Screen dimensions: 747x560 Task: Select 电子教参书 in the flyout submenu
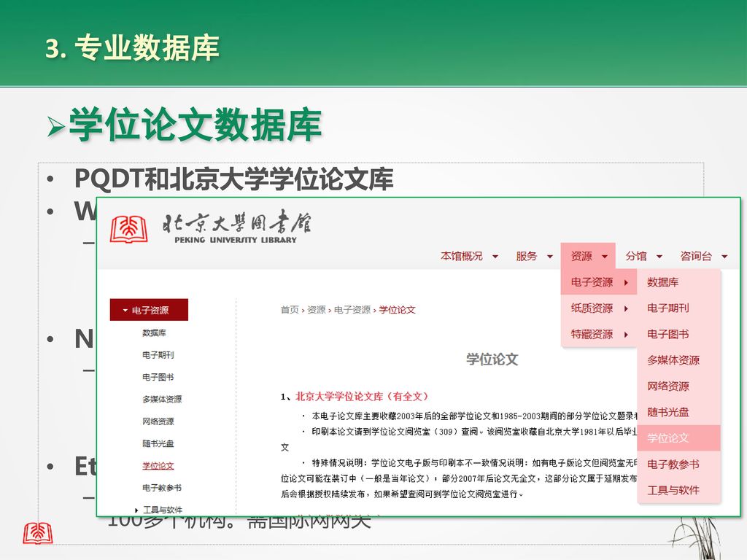point(678,464)
